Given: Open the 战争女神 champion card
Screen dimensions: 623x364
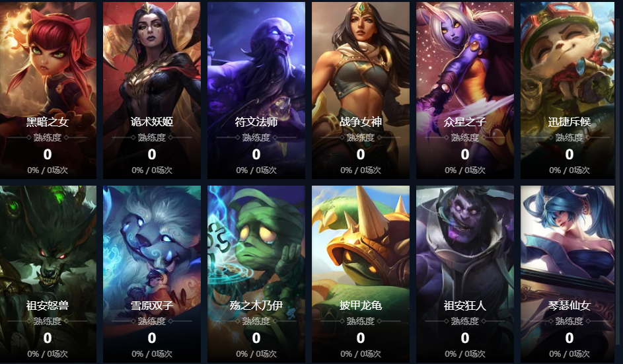Looking at the screenshot, I should [x=361, y=91].
